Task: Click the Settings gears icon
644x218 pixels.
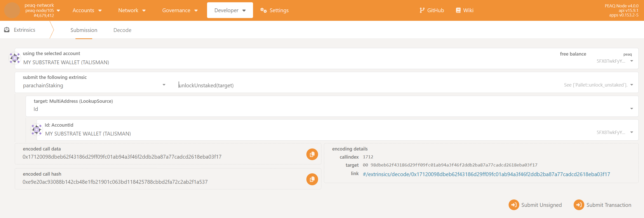Action: (263, 10)
